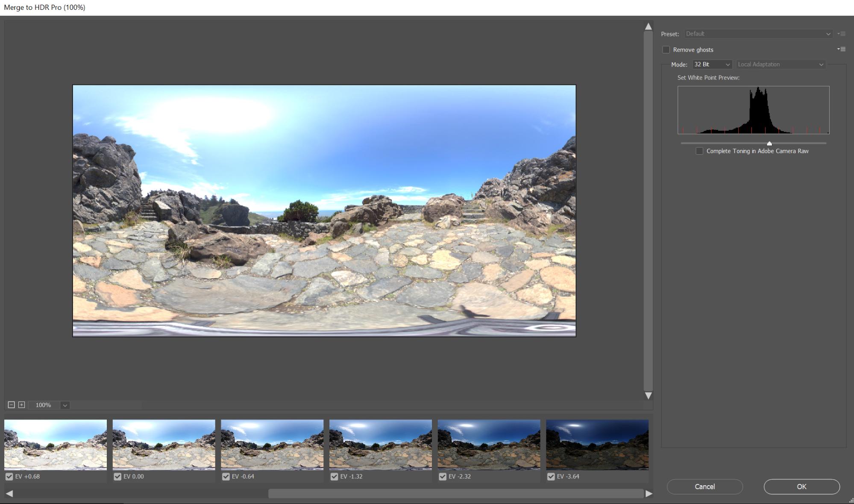Uncheck the EV +0.68 source image
Viewport: 854px width, 504px height.
pyautogui.click(x=9, y=476)
